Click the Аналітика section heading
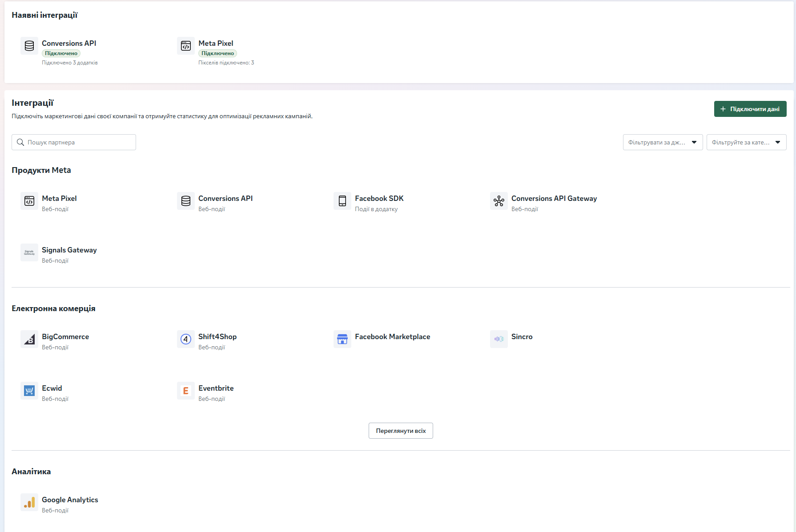 click(x=31, y=472)
